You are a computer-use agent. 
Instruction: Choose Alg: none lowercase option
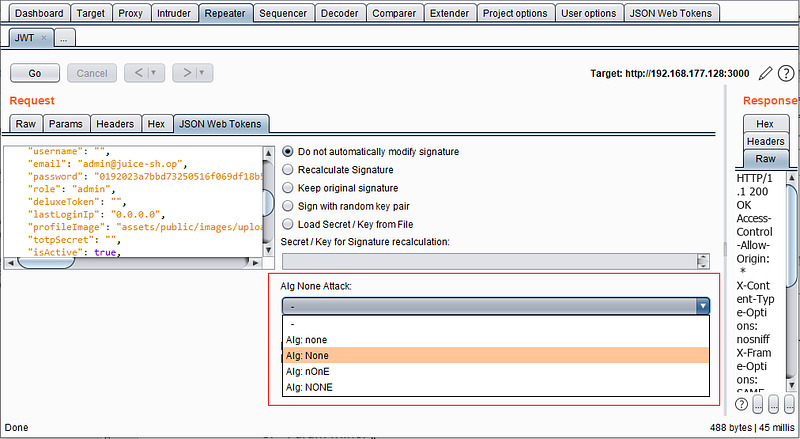pos(496,340)
